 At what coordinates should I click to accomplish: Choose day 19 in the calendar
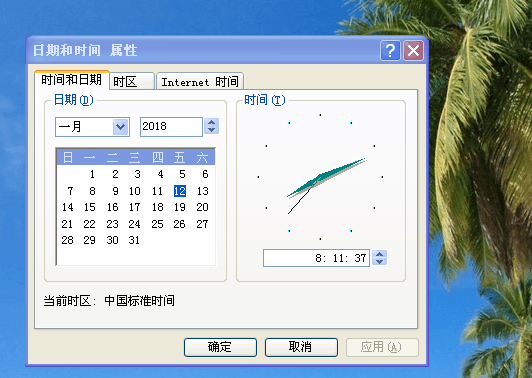(x=180, y=207)
